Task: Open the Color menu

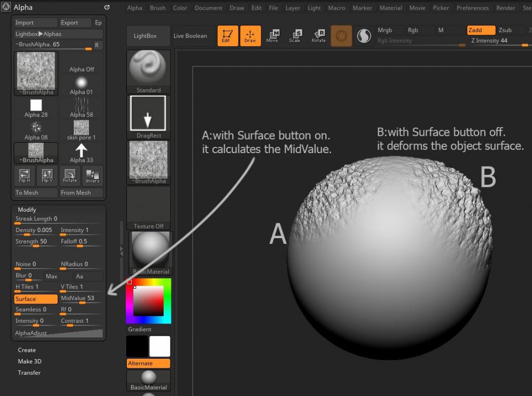Action: (180, 8)
